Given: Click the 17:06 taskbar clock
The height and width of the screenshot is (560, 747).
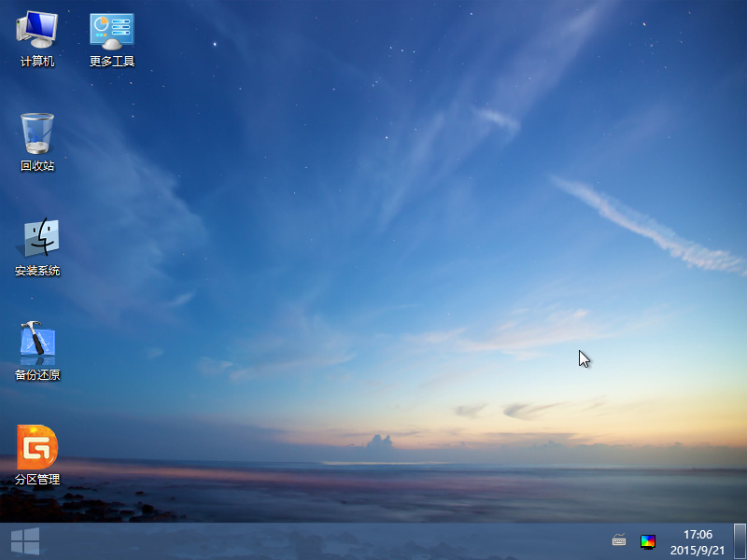Looking at the screenshot, I should [x=698, y=535].
